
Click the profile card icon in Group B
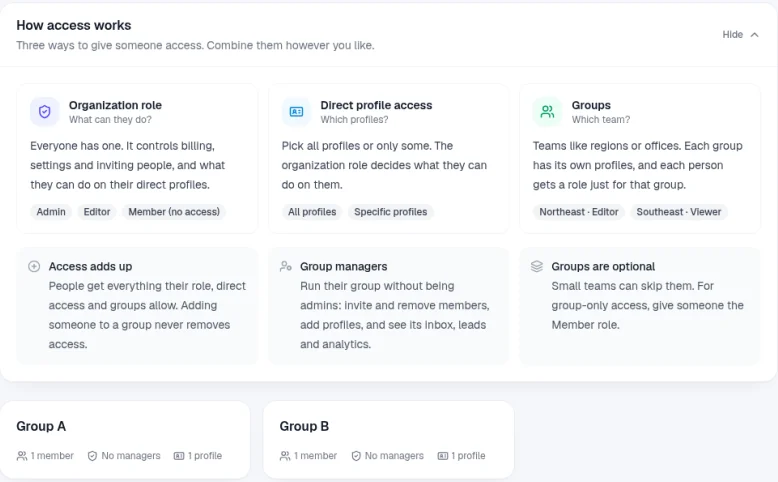(443, 456)
